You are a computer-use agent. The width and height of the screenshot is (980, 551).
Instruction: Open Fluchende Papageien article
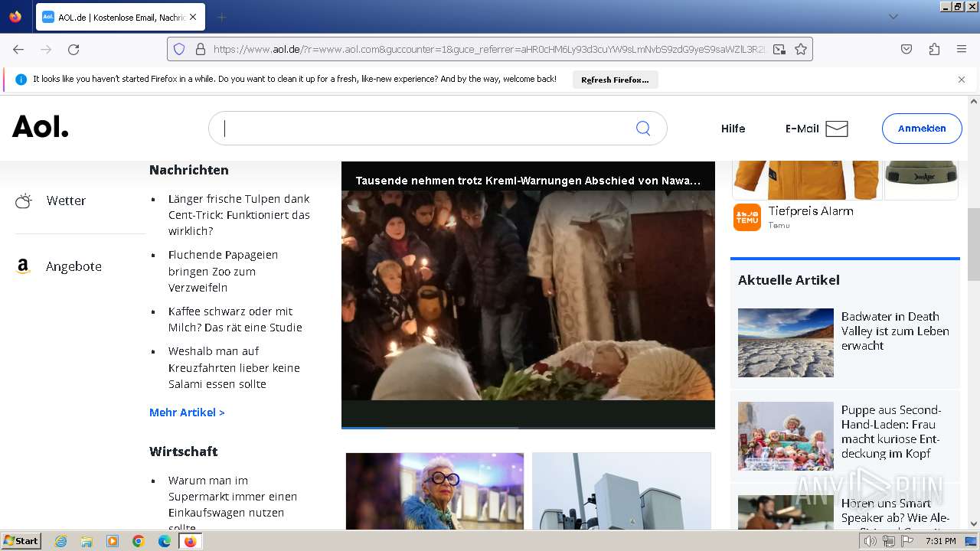point(223,271)
